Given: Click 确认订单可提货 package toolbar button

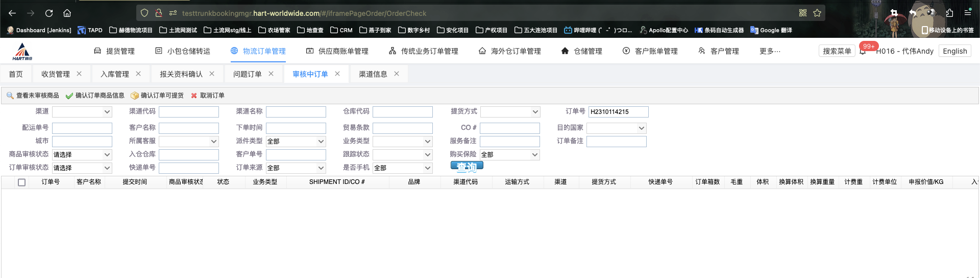Looking at the screenshot, I should coord(157,96).
